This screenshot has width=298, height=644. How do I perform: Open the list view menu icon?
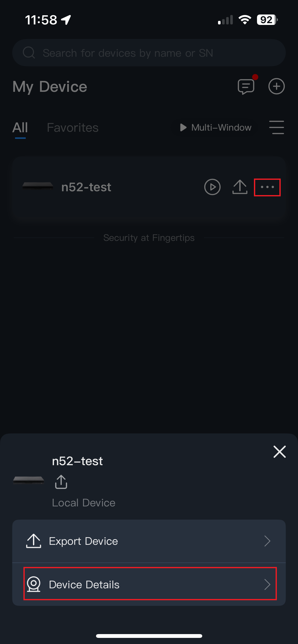276,127
